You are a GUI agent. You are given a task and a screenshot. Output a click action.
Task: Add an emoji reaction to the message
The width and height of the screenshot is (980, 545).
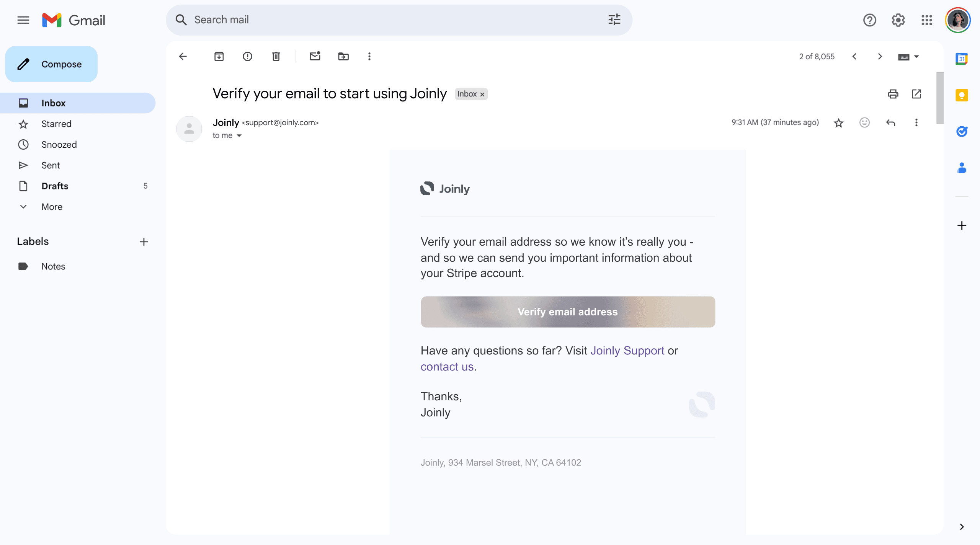pyautogui.click(x=864, y=122)
